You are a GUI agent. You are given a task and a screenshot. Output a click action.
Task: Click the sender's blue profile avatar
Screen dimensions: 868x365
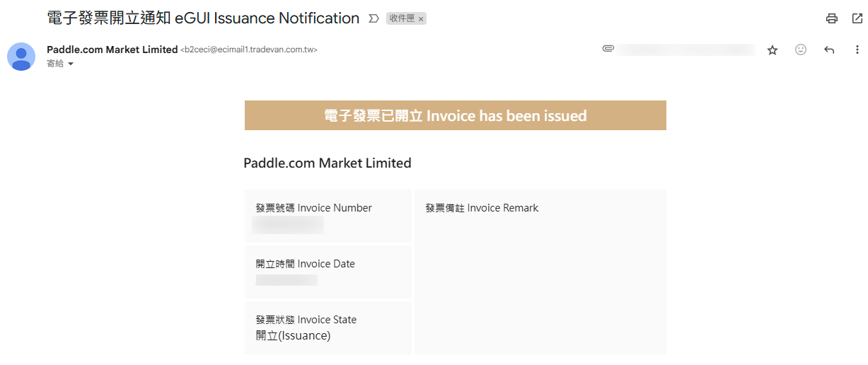pyautogui.click(x=21, y=57)
